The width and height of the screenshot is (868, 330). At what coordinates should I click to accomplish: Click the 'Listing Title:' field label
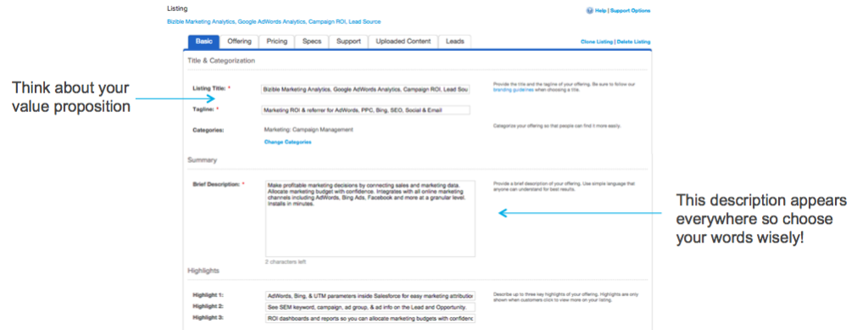(x=209, y=88)
